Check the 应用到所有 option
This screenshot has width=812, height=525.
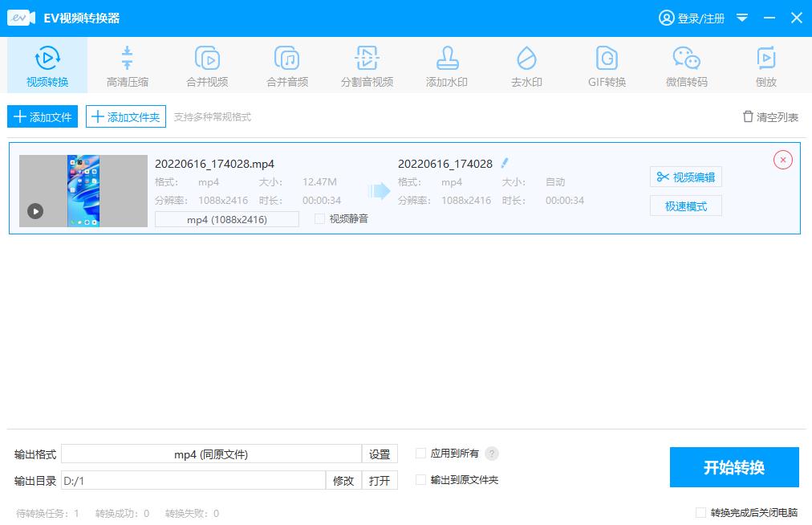pyautogui.click(x=420, y=453)
